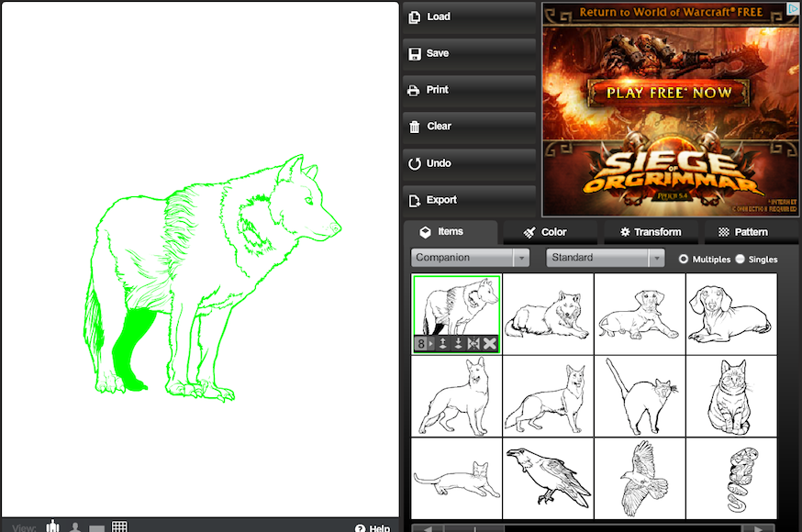Remove selected wolf item with X icon
The image size is (802, 532).
click(490, 343)
